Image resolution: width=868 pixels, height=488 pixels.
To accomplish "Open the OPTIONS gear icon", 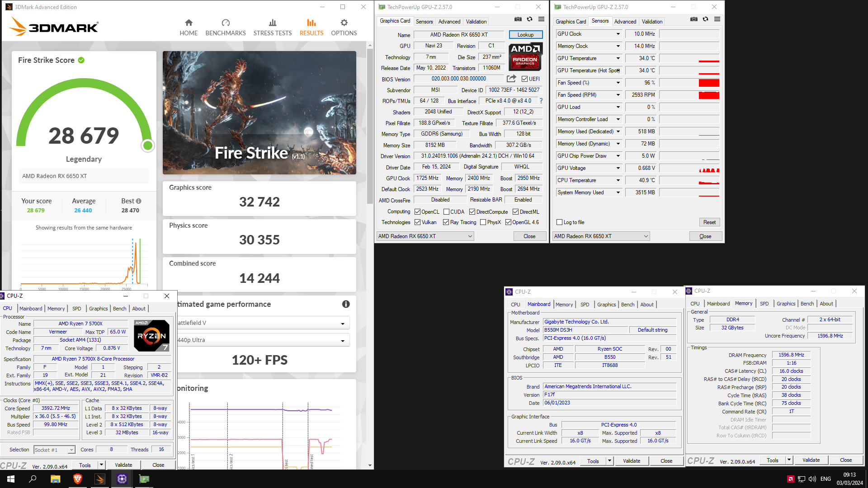I will tap(344, 23).
